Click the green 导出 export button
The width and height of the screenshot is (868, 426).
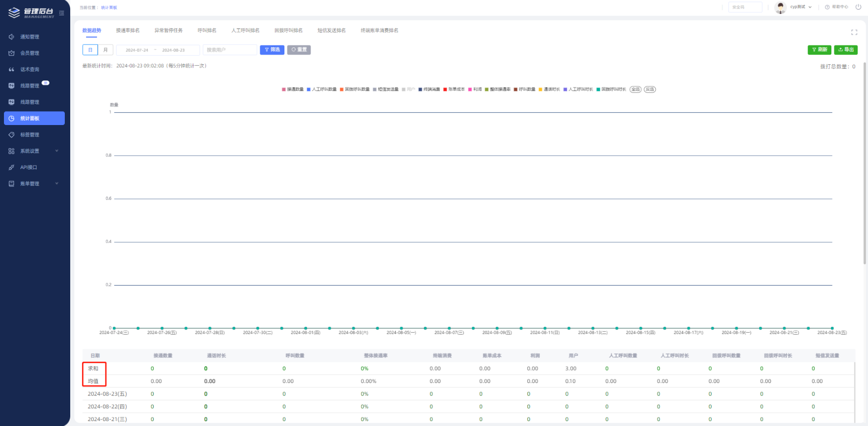[x=845, y=50]
